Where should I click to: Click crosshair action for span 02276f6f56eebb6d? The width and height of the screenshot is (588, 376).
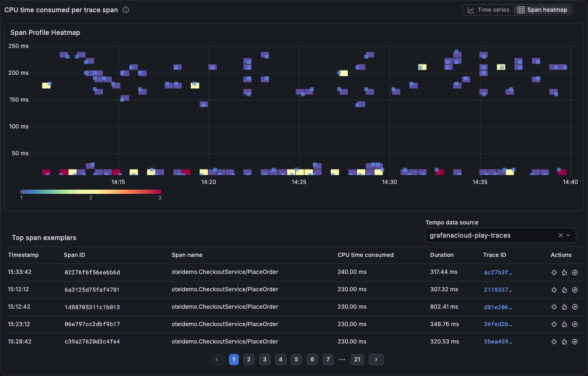[554, 272]
